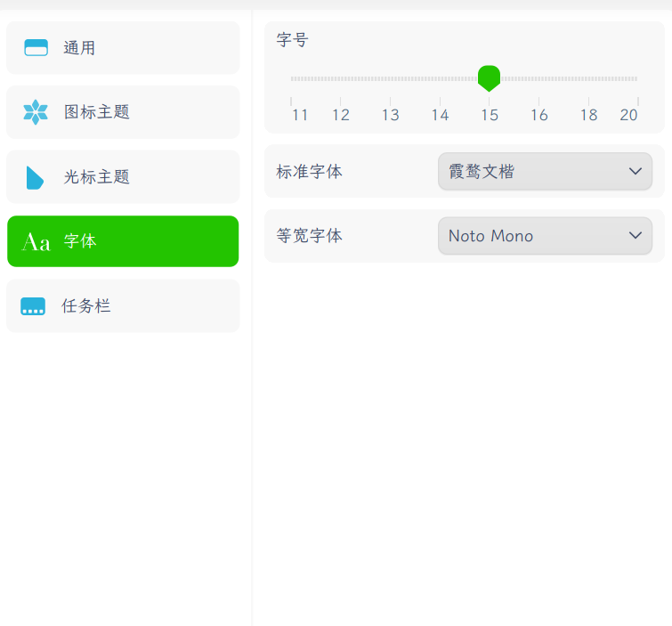Screen dimensions: 672x626
Task: Click the 等宽字体 label
Action: point(310,236)
